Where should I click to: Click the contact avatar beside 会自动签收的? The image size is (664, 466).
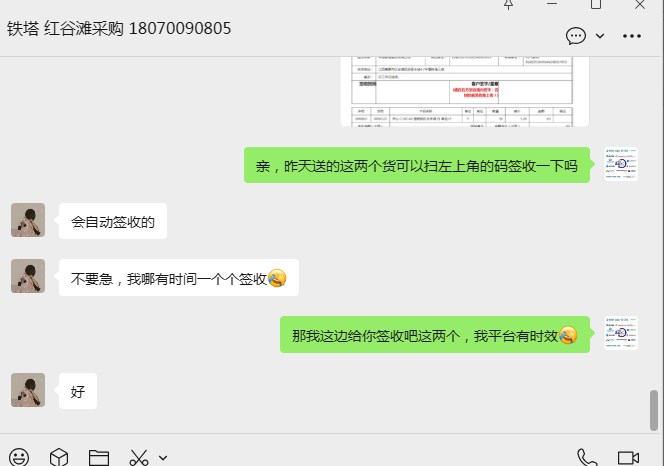(28, 220)
